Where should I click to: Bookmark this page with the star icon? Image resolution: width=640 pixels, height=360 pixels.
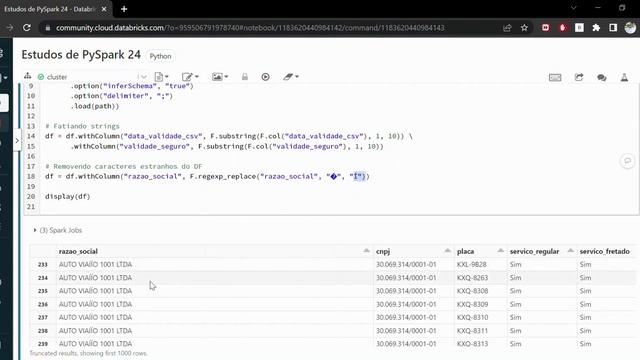pyautogui.click(x=524, y=28)
